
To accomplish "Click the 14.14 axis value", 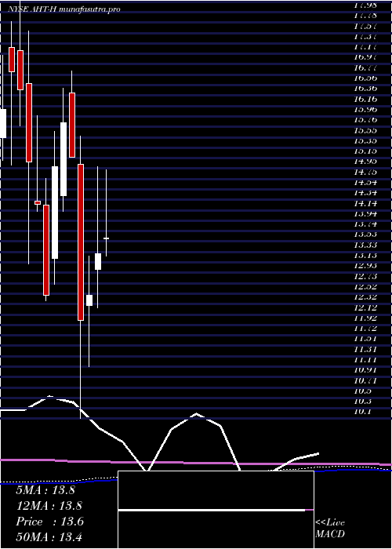I will click(365, 203).
